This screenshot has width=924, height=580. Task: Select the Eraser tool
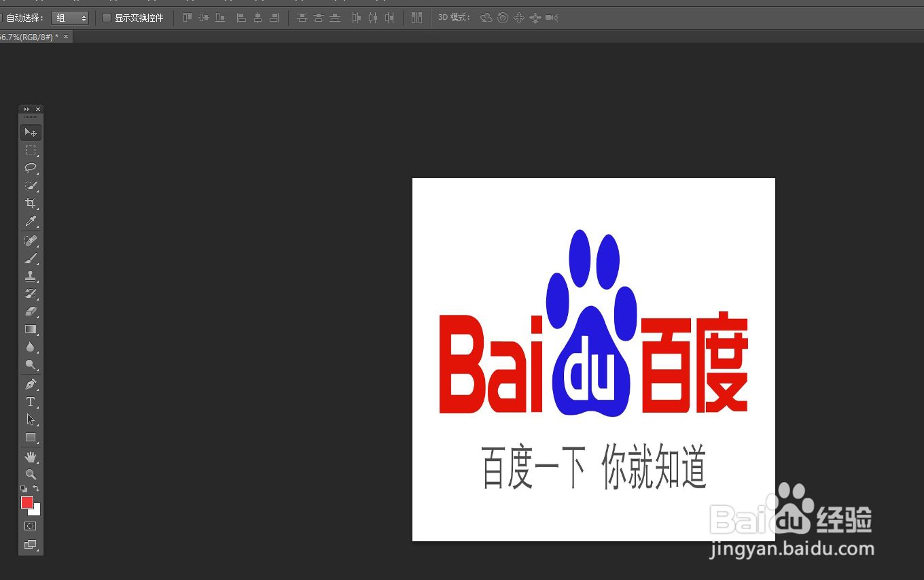coord(31,311)
